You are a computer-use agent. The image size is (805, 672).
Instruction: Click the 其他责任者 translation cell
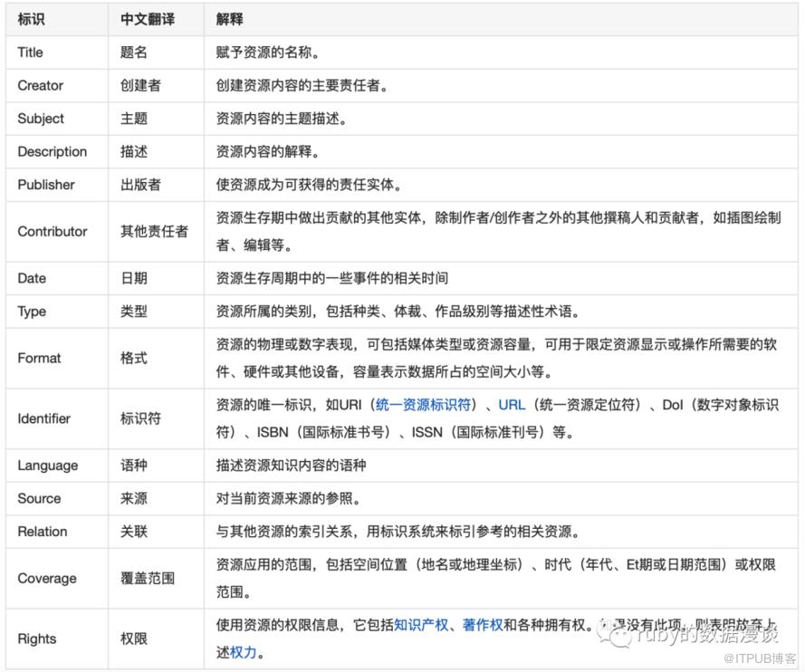154,231
